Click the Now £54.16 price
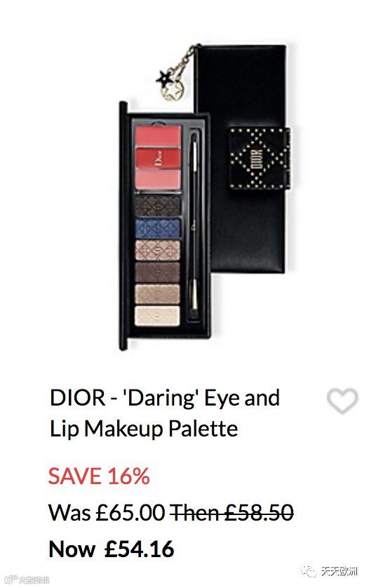Screen dimensions: 369x588 coord(112,549)
